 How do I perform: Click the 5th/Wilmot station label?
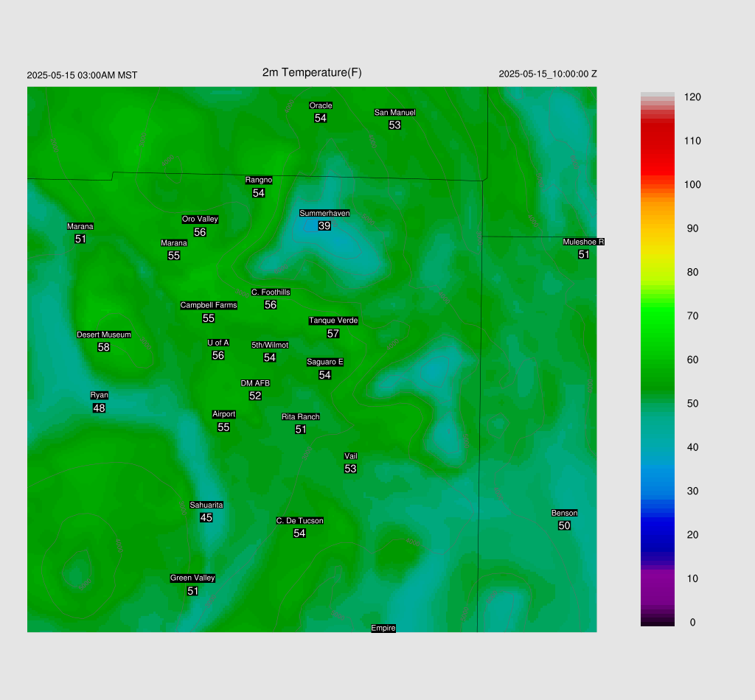[x=270, y=345]
